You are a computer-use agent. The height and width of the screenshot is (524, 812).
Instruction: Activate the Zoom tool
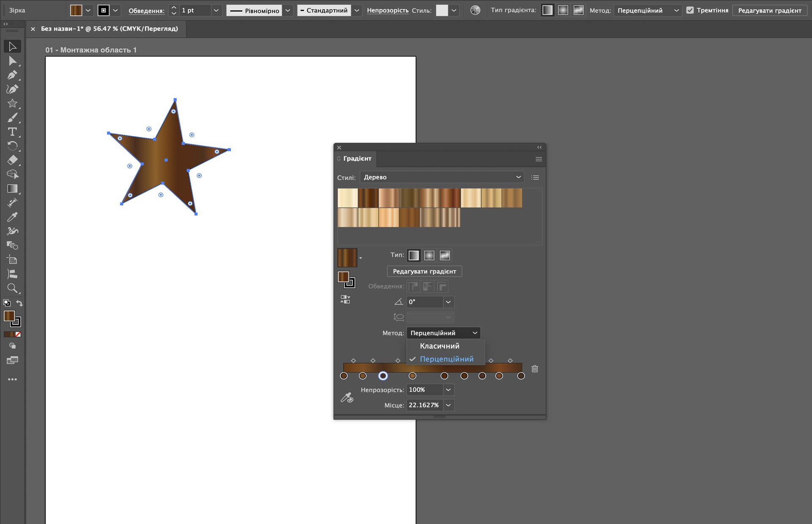point(12,288)
